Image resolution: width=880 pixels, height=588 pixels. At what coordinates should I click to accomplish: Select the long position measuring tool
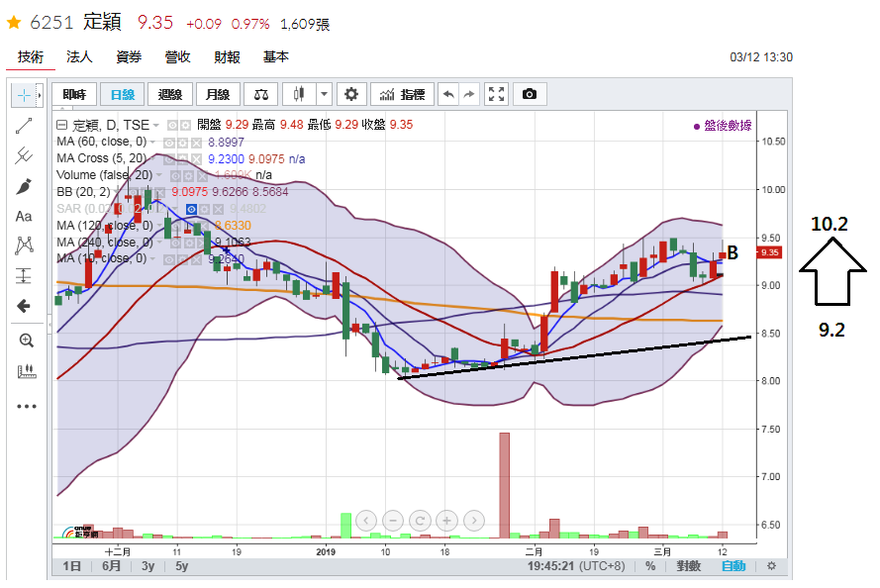(x=24, y=275)
